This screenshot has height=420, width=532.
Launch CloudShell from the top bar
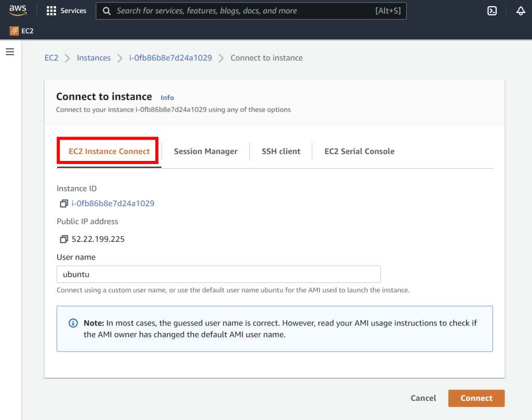pos(492,11)
